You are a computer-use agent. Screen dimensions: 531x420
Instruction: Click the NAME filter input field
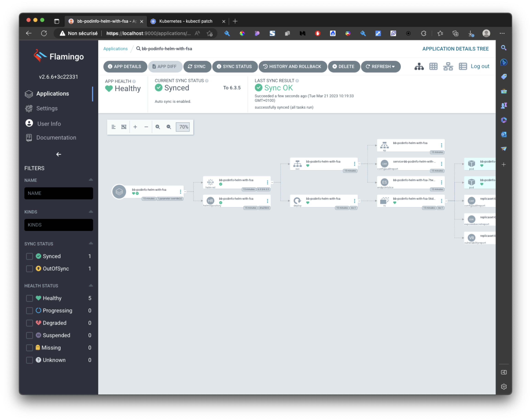coord(59,193)
